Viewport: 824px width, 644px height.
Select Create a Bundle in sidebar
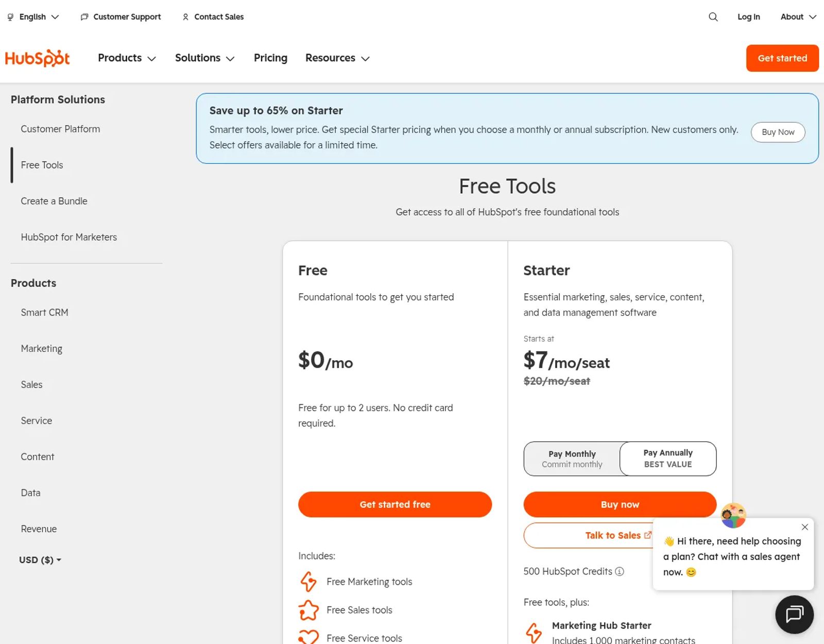click(54, 201)
